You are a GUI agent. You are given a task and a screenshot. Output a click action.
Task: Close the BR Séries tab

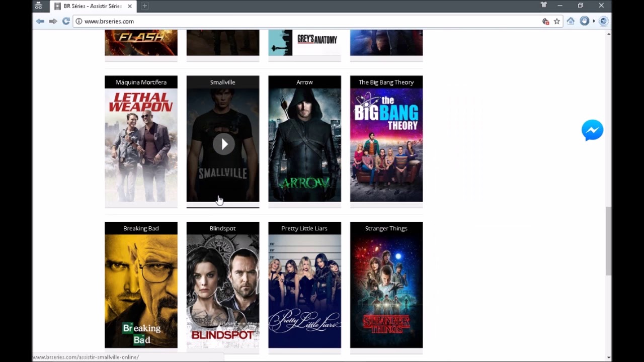point(130,6)
